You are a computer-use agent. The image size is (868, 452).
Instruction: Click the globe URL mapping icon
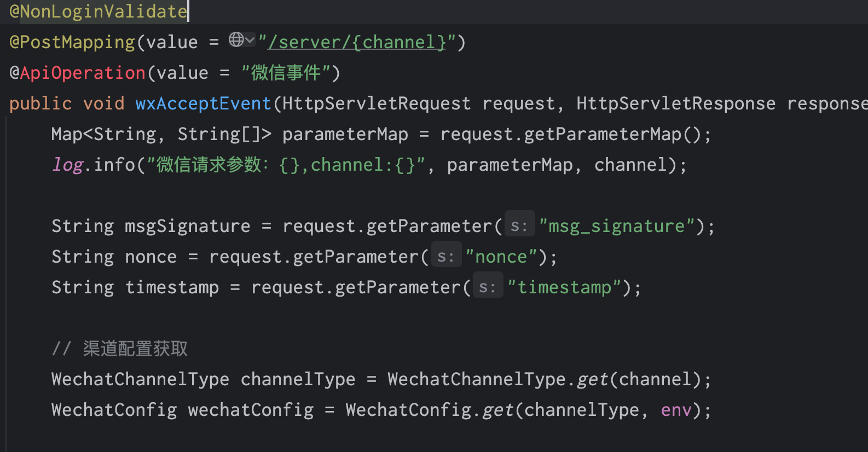(236, 39)
